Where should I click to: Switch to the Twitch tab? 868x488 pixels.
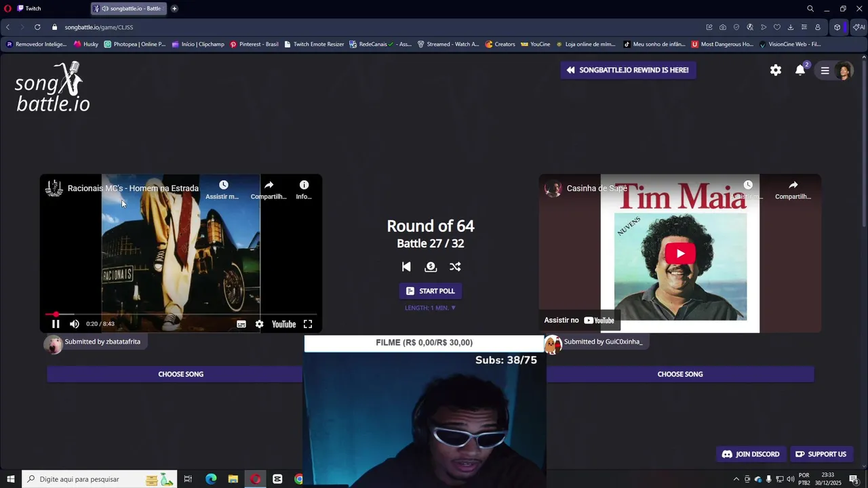pos(33,9)
